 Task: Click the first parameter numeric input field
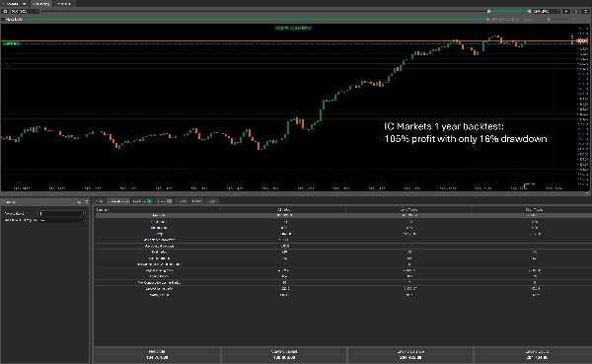60,213
